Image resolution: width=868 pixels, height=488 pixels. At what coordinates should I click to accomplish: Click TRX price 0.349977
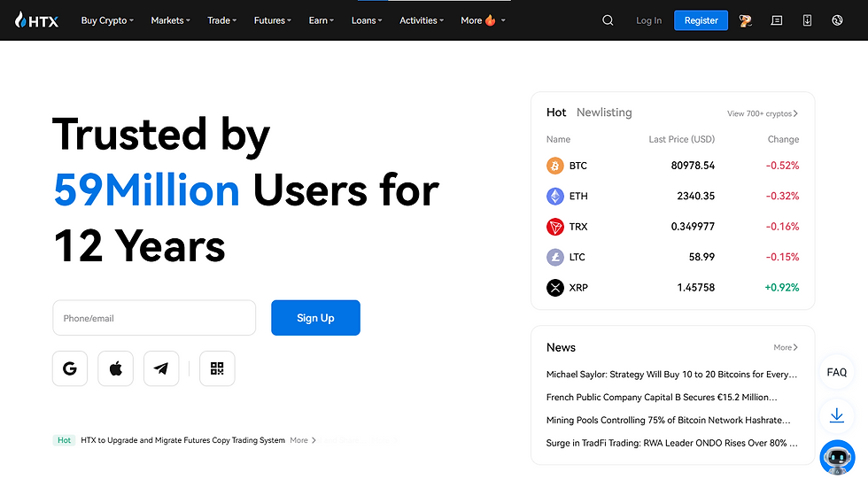pos(693,227)
